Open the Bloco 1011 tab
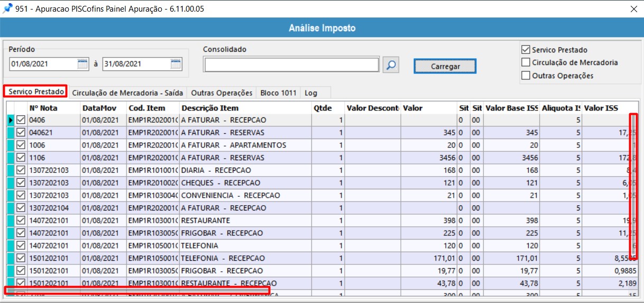The width and height of the screenshot is (644, 303). coord(278,93)
